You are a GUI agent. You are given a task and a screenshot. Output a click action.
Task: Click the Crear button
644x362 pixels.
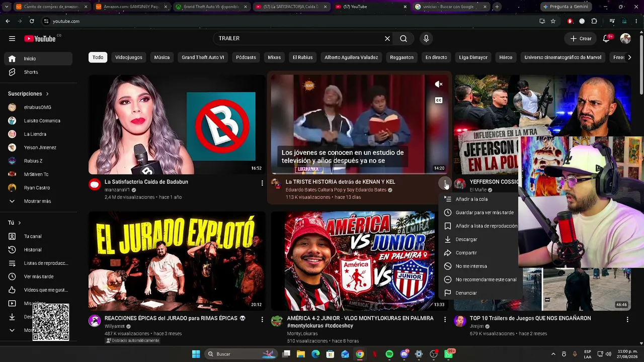581,39
